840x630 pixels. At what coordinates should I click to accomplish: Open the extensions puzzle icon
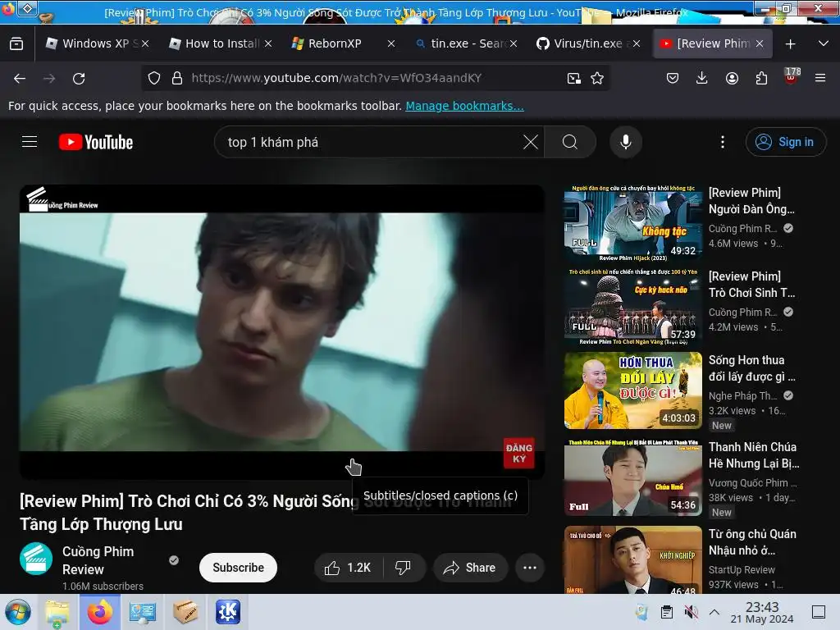click(761, 78)
